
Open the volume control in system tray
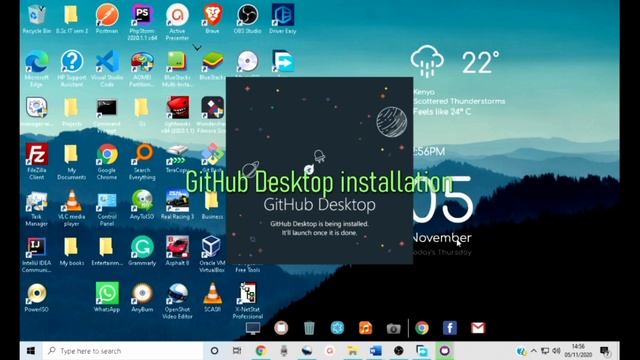tap(556, 351)
